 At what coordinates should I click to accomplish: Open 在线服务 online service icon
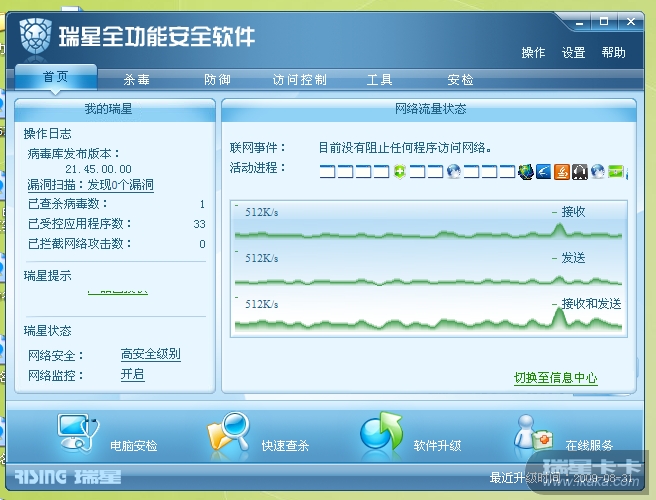(533, 433)
